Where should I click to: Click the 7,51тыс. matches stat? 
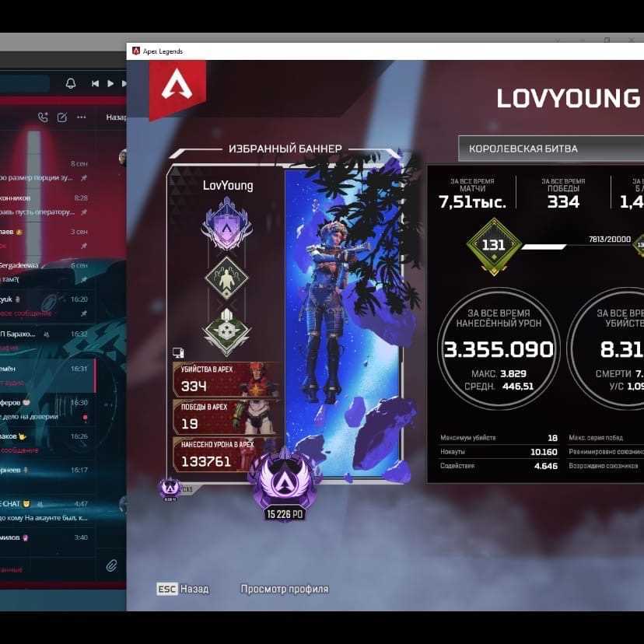pyautogui.click(x=472, y=202)
